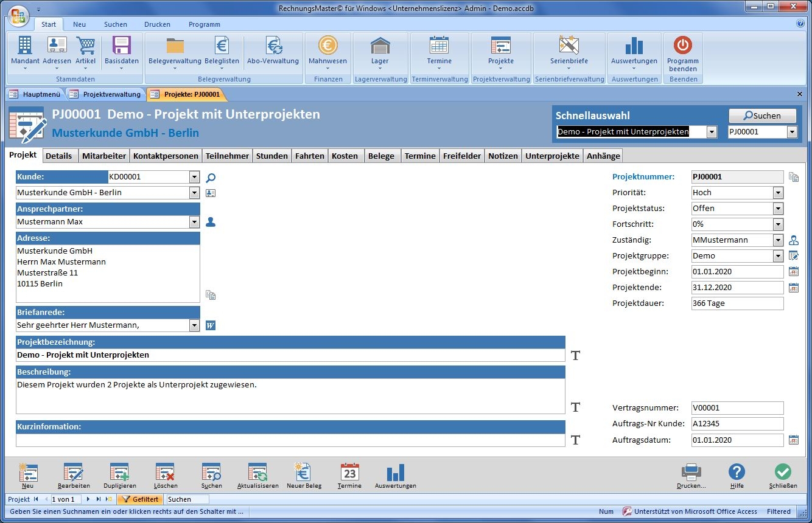
Task: Open the Drucken ribbon tab
Action: pyautogui.click(x=157, y=24)
